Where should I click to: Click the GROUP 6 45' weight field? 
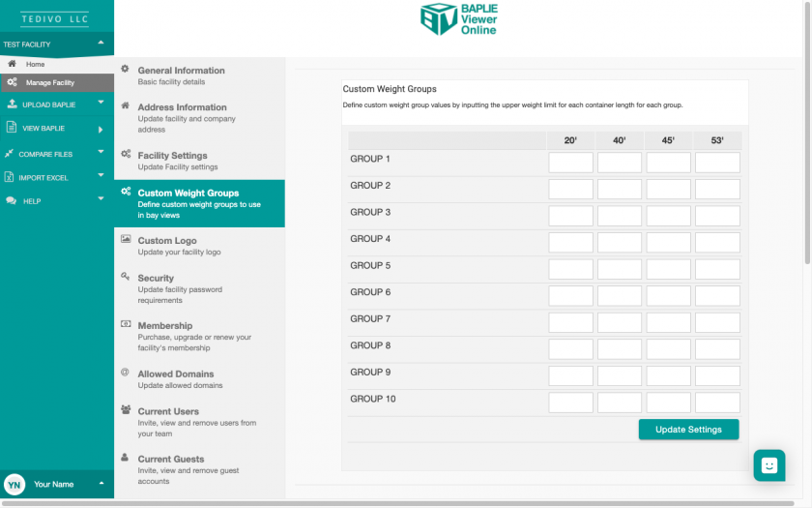tap(669, 296)
